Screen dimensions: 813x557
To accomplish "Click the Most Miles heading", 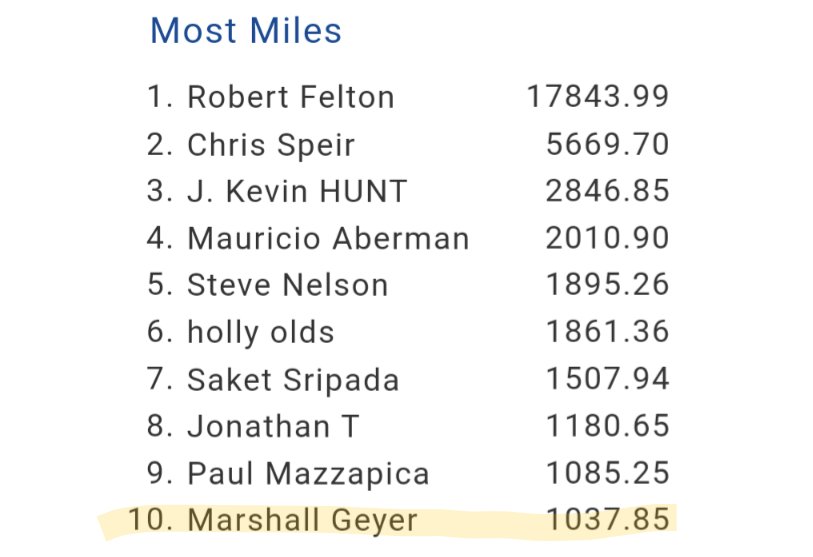I will tap(246, 31).
